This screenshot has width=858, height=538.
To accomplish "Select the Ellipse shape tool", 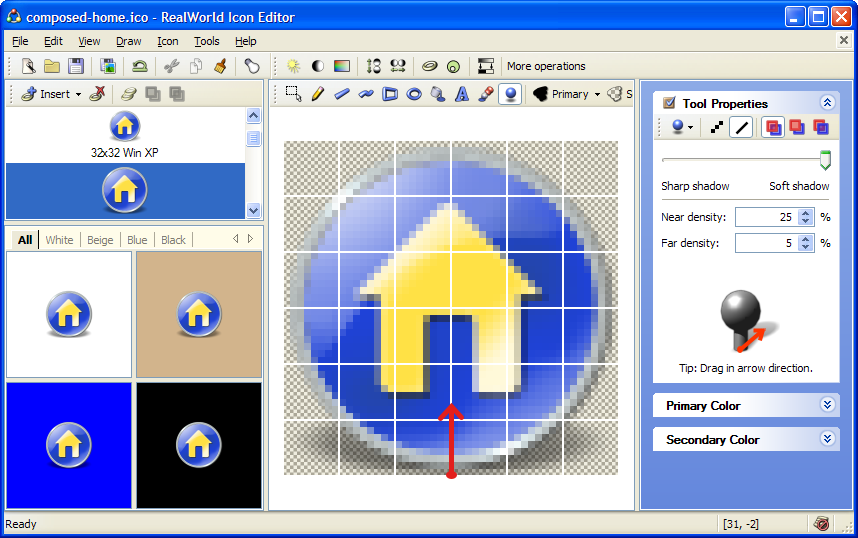I will point(414,94).
